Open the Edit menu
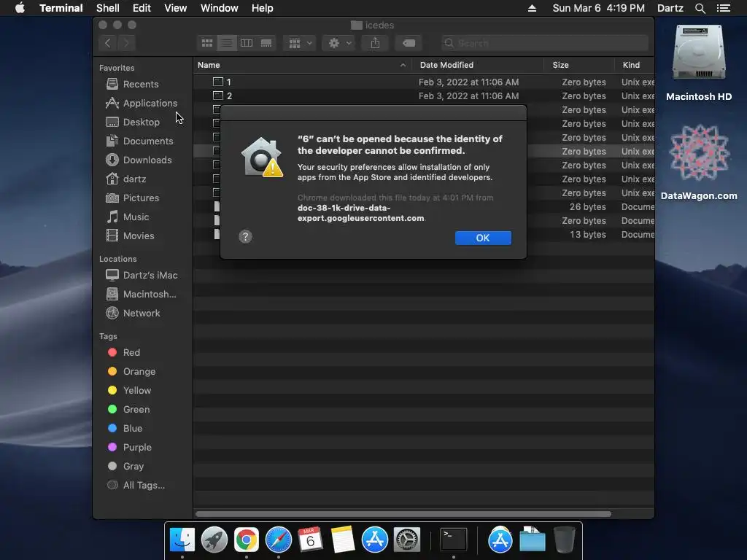Viewport: 747px width, 560px height. click(x=142, y=8)
